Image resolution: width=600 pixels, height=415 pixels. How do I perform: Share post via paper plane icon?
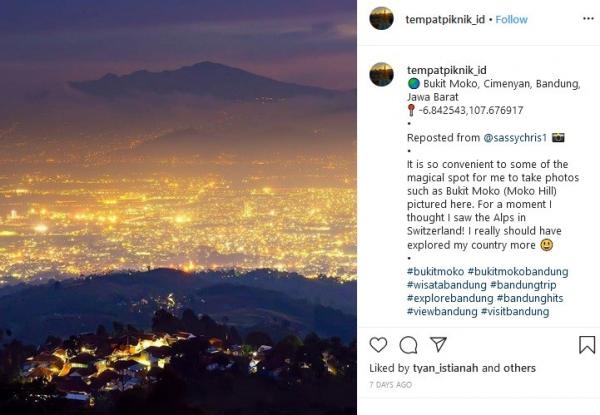[x=438, y=345]
